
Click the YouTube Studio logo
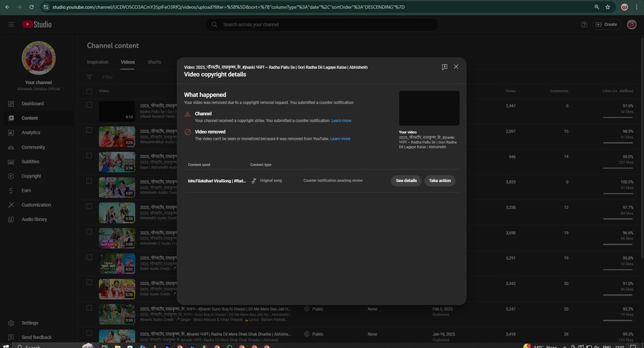pos(37,25)
